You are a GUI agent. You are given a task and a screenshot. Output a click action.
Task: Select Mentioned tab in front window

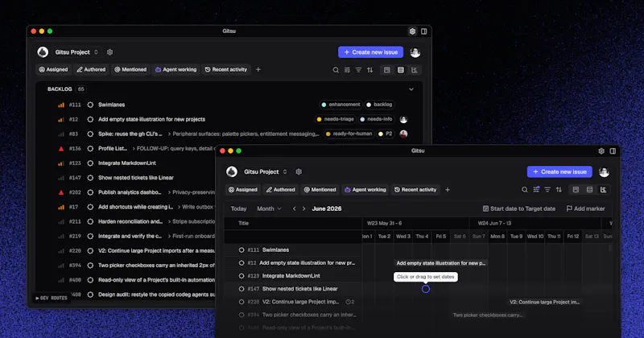point(320,190)
